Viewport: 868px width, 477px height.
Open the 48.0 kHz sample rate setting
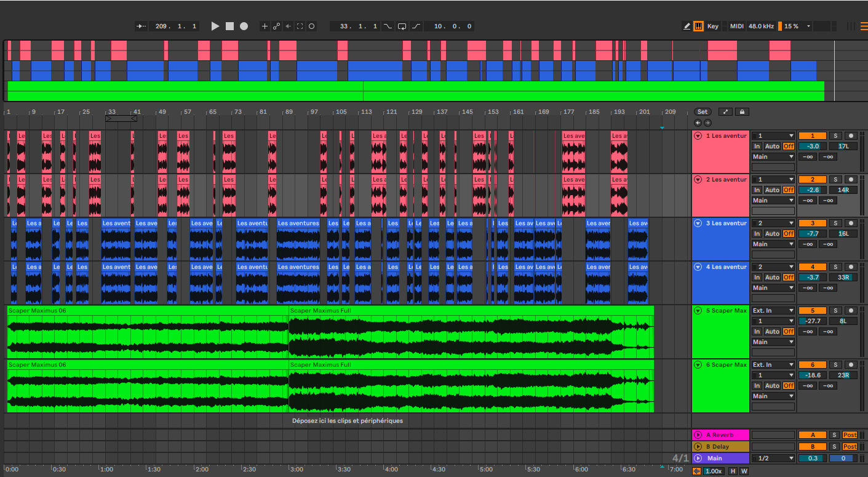pos(761,26)
